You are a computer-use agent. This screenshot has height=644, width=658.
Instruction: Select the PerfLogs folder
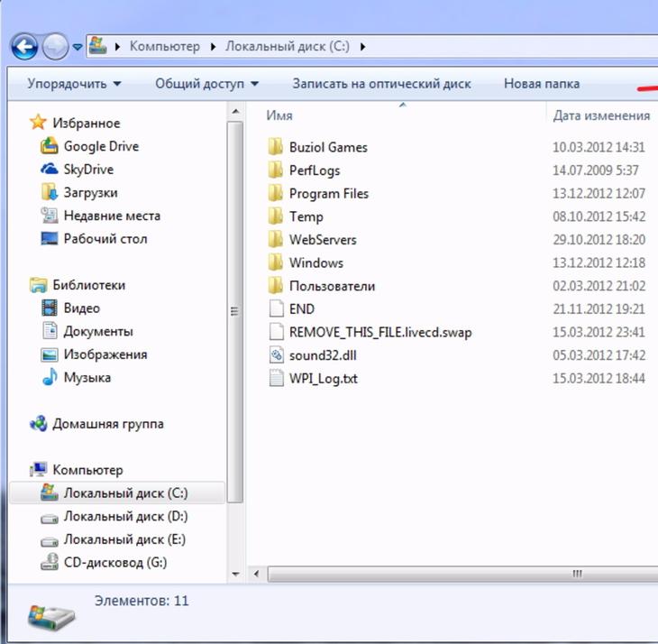point(304,170)
